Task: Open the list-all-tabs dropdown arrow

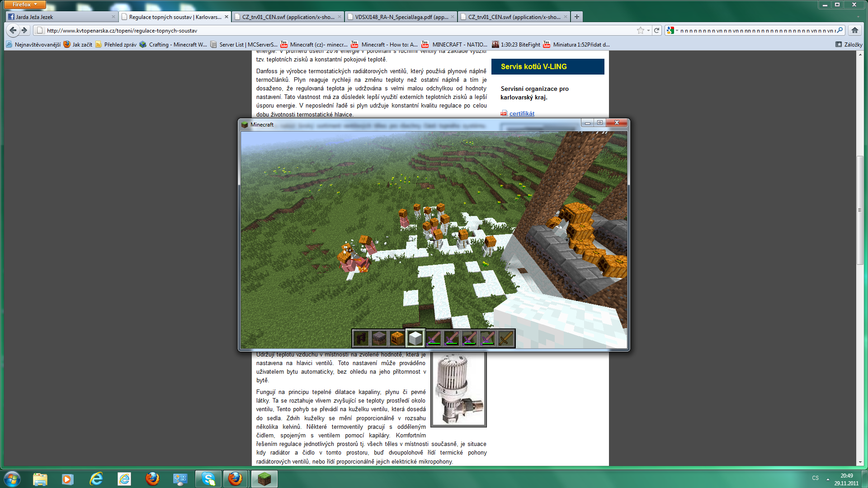Action: [x=858, y=17]
